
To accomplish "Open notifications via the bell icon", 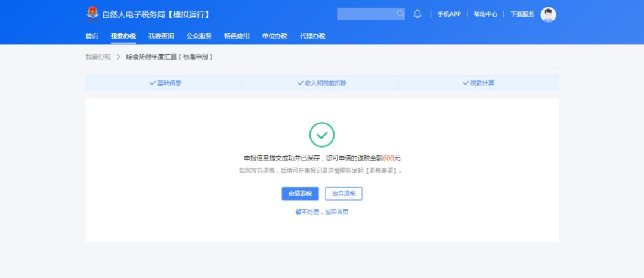I will [417, 14].
